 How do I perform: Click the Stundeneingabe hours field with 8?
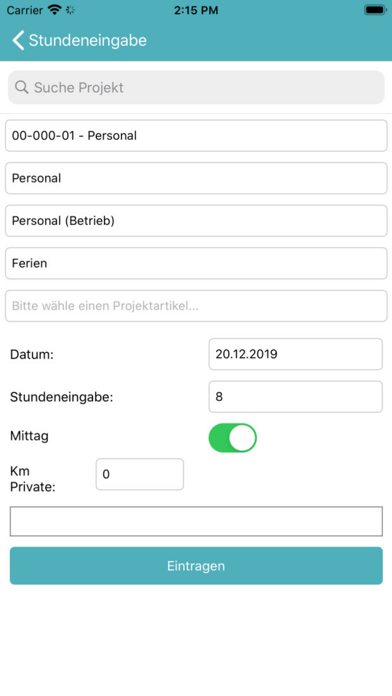[296, 397]
